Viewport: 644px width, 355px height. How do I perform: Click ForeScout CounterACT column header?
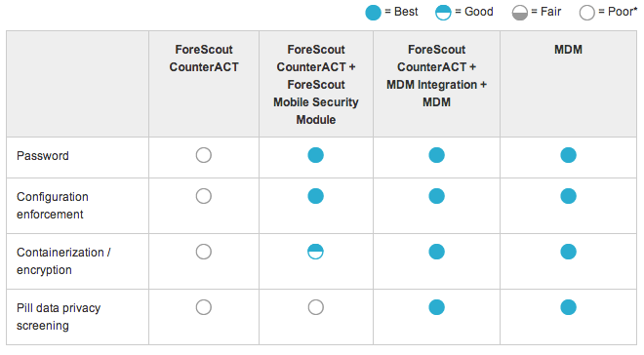click(204, 59)
